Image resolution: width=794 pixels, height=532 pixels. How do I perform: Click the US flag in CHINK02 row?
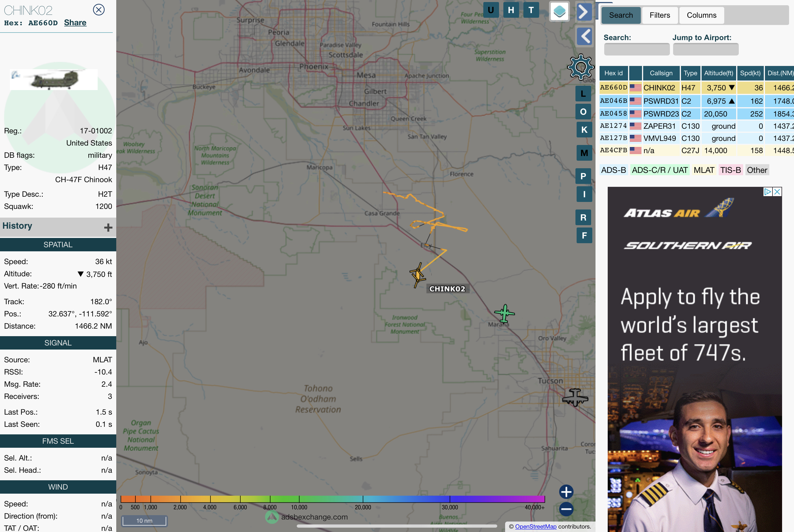(x=635, y=87)
